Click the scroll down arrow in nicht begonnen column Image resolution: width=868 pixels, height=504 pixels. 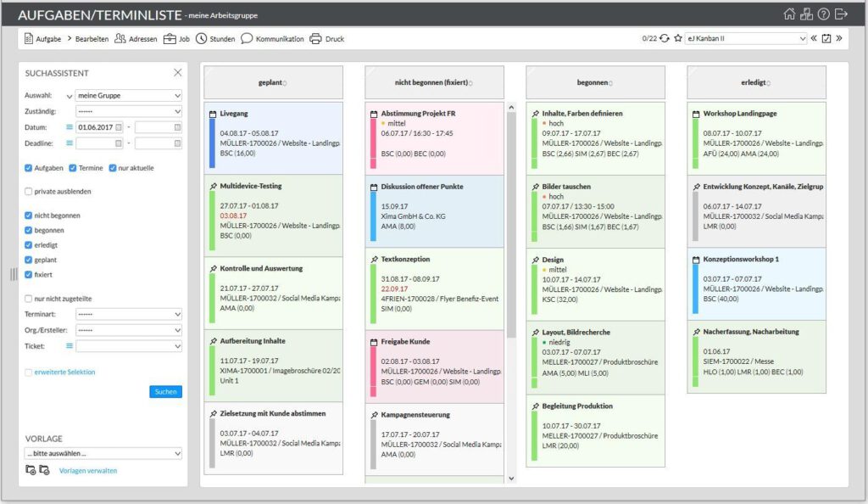pos(511,479)
